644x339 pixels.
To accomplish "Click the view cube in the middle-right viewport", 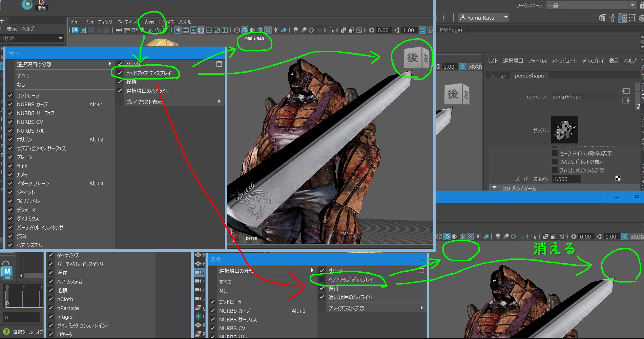I will (x=457, y=94).
